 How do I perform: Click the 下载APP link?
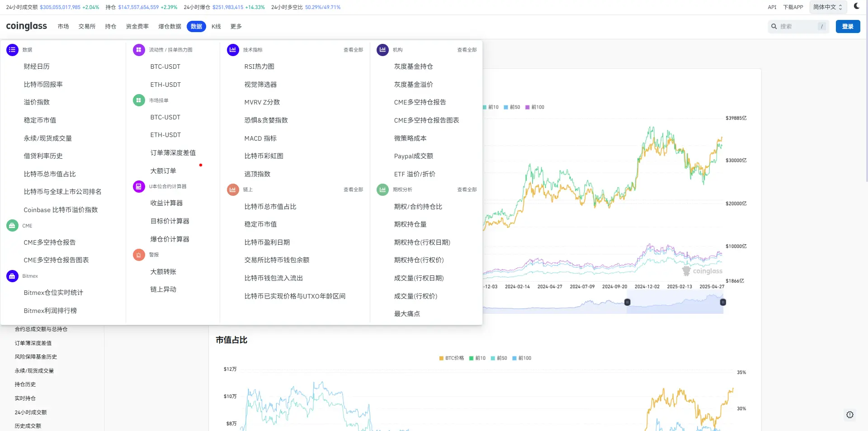pyautogui.click(x=793, y=7)
